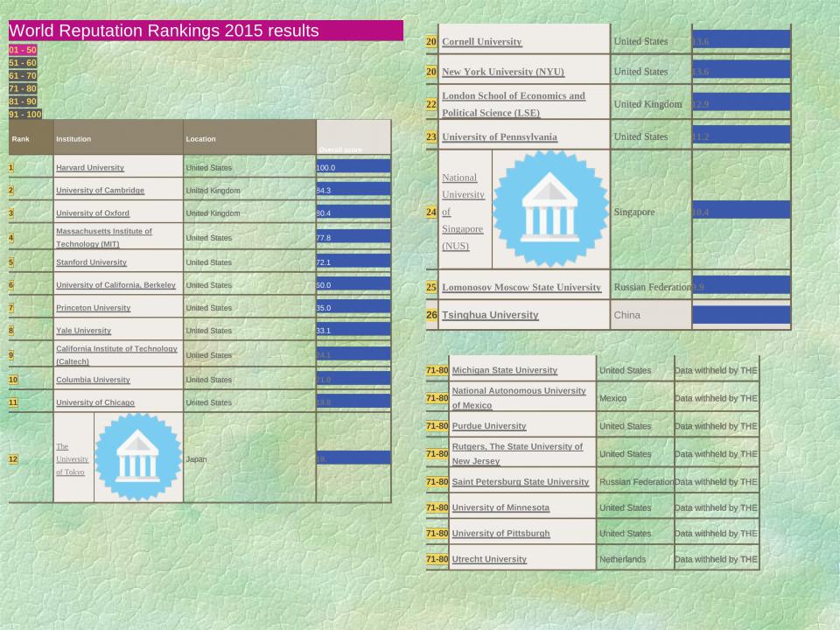Select the 91 - 100 rank range tab
Image resolution: width=840 pixels, height=630 pixels.
pyautogui.click(x=24, y=114)
